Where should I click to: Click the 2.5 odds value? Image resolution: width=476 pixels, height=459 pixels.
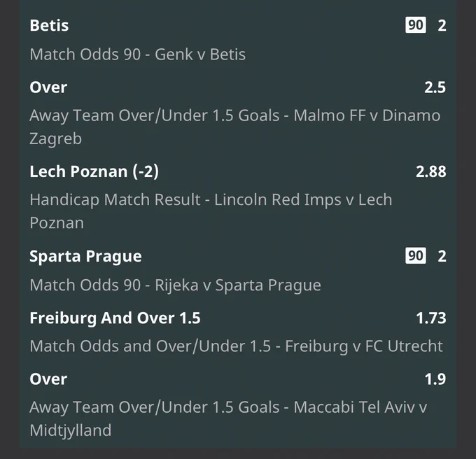[x=435, y=87]
